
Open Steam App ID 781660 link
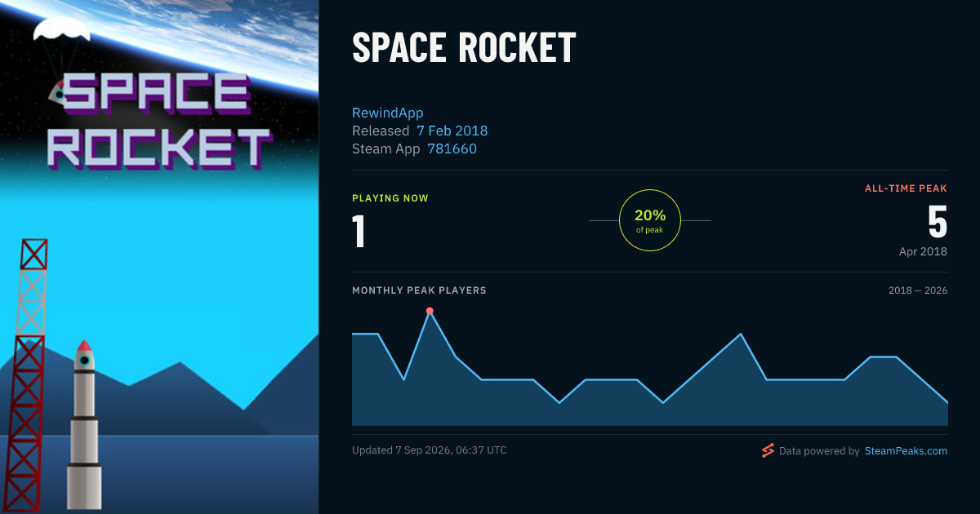click(452, 148)
